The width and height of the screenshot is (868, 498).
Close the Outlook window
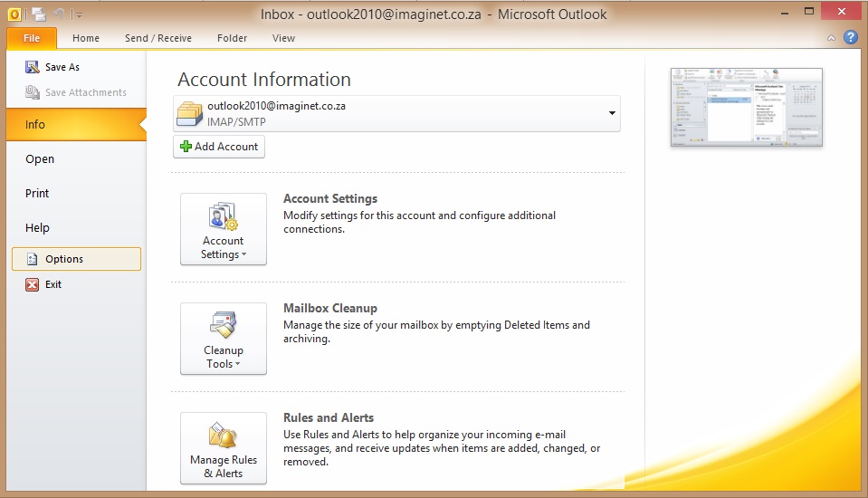842,11
